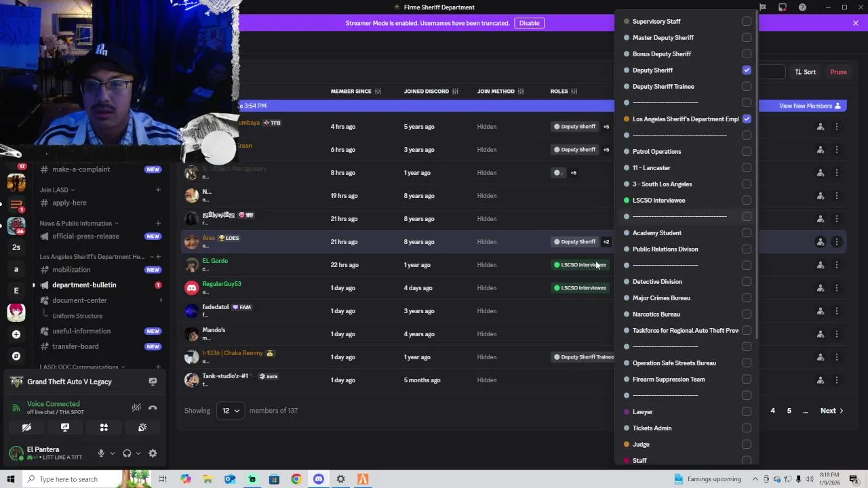Open microphone input options chevron
868x488 pixels.
pyautogui.click(x=113, y=453)
